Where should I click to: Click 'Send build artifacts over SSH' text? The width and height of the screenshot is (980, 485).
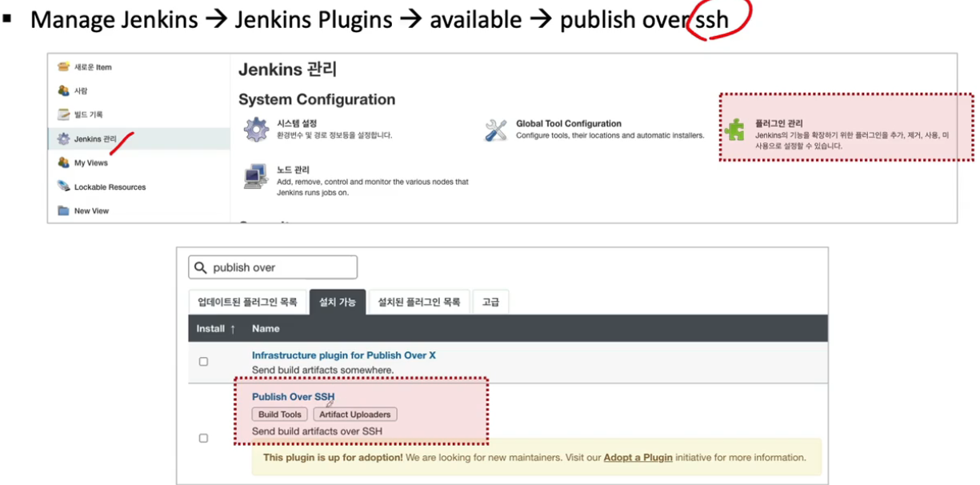click(x=317, y=431)
